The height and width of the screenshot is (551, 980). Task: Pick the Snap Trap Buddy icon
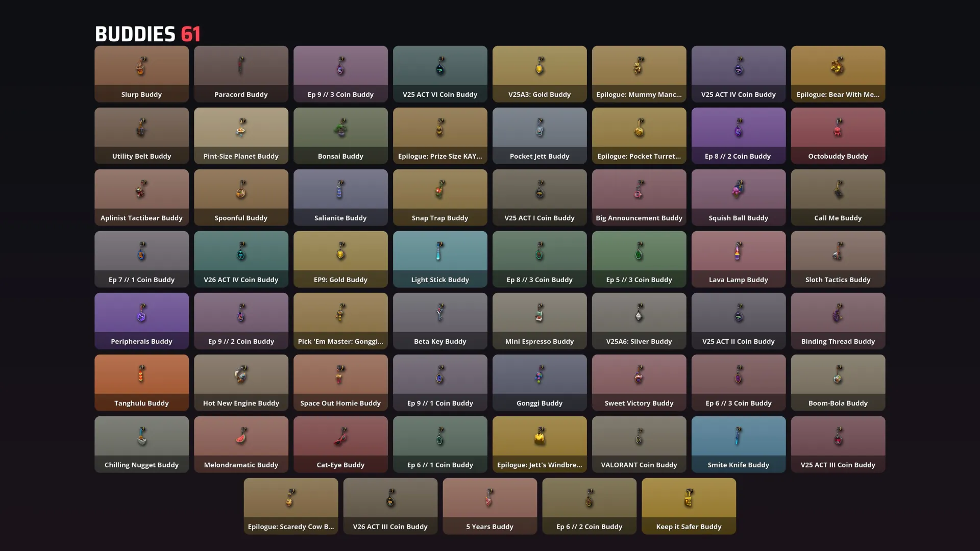[x=439, y=189]
